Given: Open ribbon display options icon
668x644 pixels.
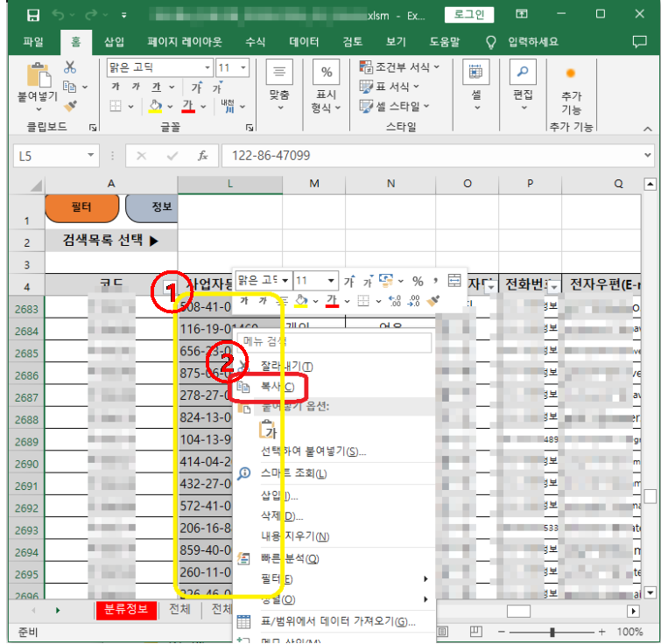Looking at the screenshot, I should [x=522, y=15].
